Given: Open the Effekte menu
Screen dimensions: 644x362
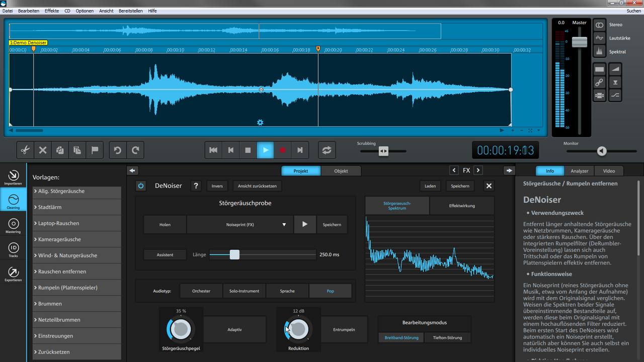Looking at the screenshot, I should 51,11.
